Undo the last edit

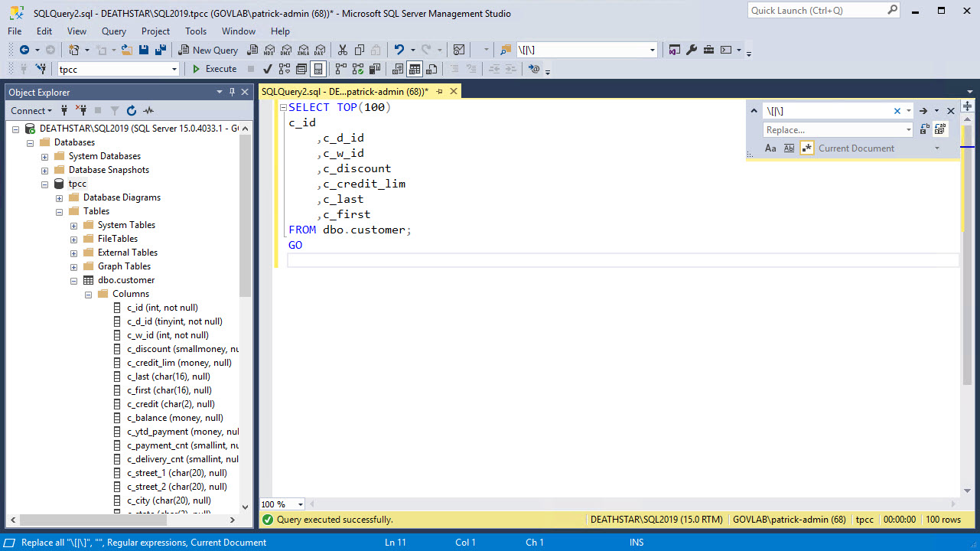tap(399, 49)
